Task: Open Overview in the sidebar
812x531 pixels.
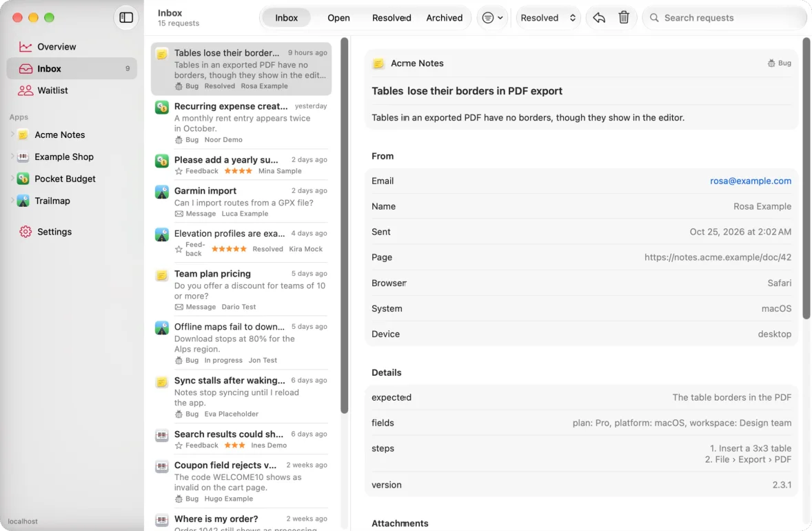Action: pyautogui.click(x=72, y=47)
